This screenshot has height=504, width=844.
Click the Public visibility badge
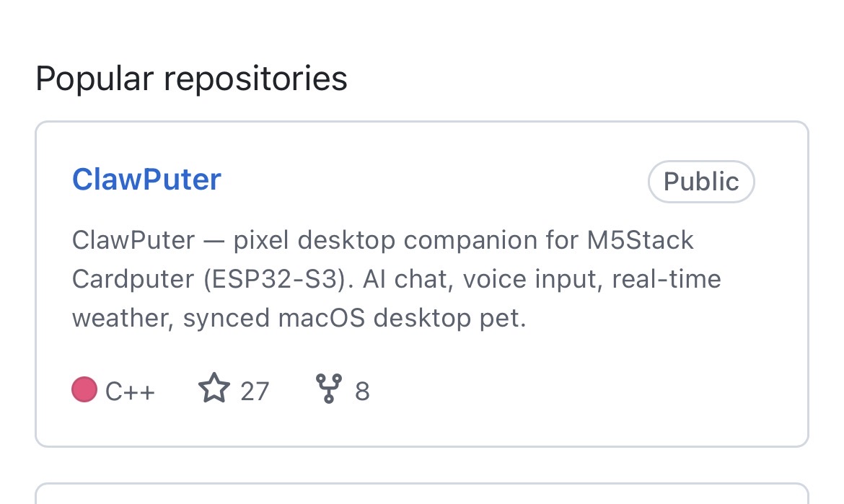(701, 182)
